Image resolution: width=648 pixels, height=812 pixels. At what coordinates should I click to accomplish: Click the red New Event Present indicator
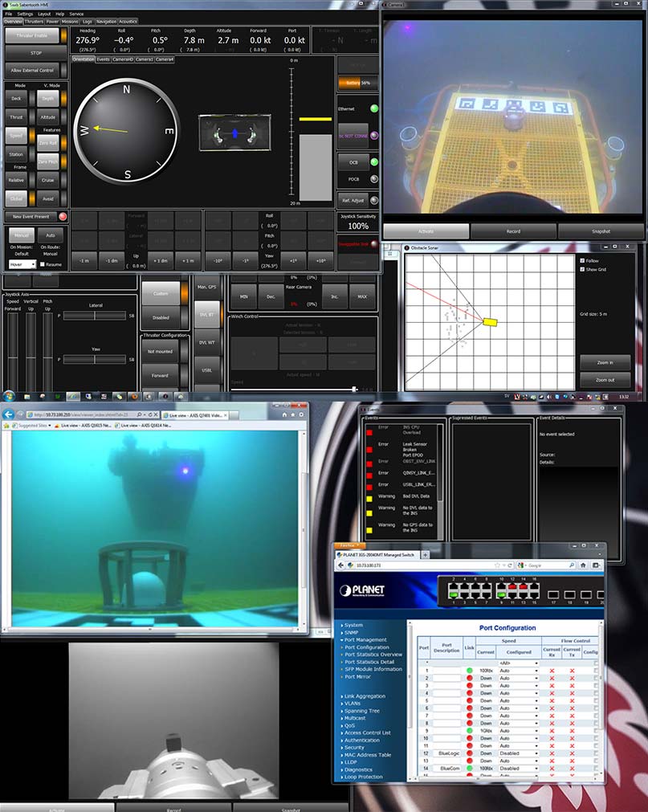point(63,217)
